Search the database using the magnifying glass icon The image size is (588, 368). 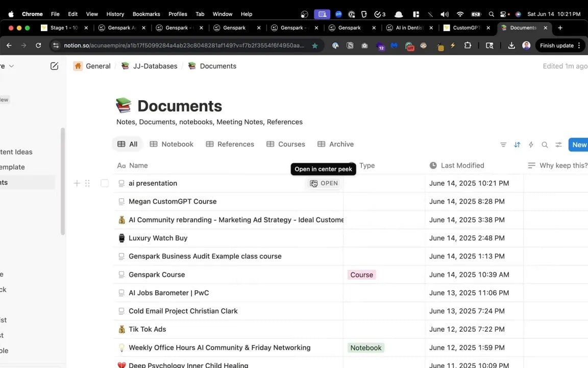coord(545,145)
